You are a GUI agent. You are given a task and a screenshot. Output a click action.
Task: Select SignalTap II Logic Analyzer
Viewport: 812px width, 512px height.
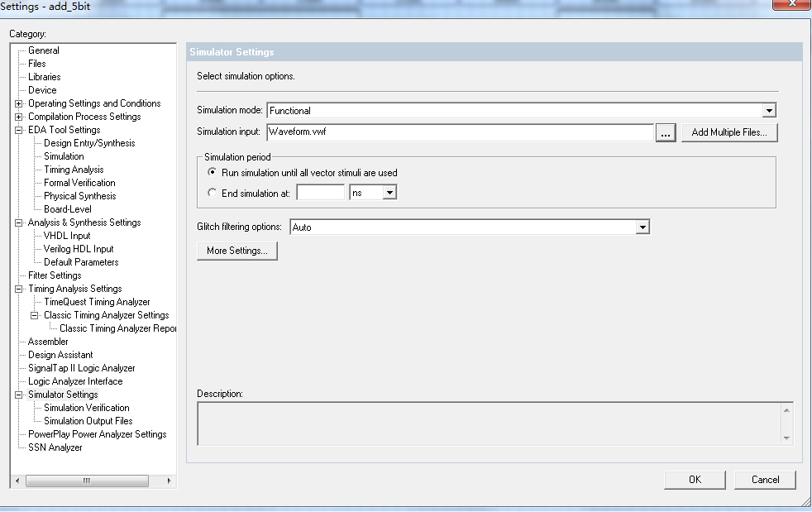pyautogui.click(x=81, y=368)
